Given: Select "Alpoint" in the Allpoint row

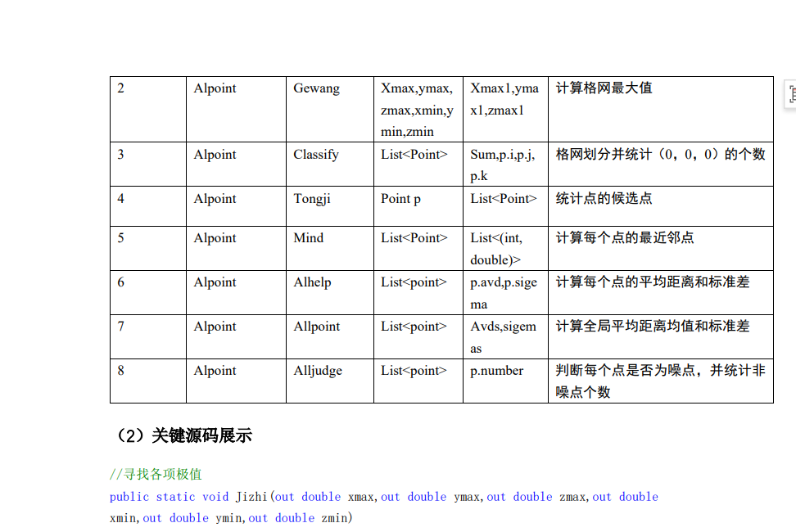Looking at the screenshot, I should coord(215,327).
